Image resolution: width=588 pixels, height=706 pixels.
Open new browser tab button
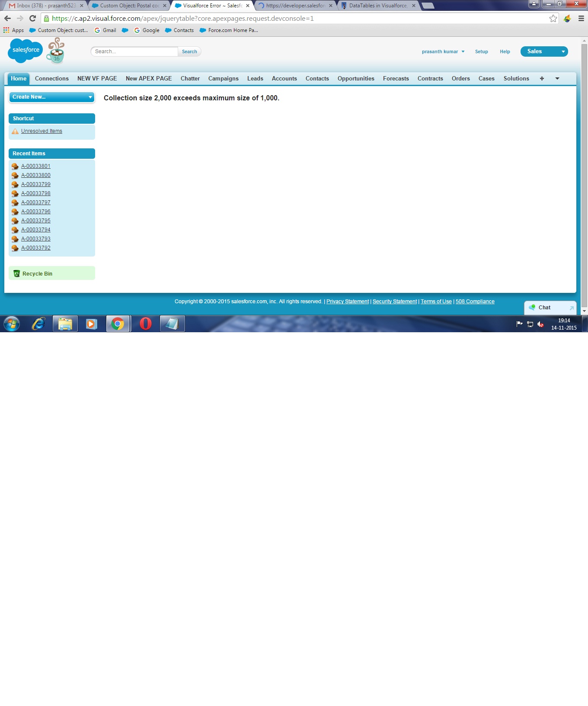click(x=428, y=6)
